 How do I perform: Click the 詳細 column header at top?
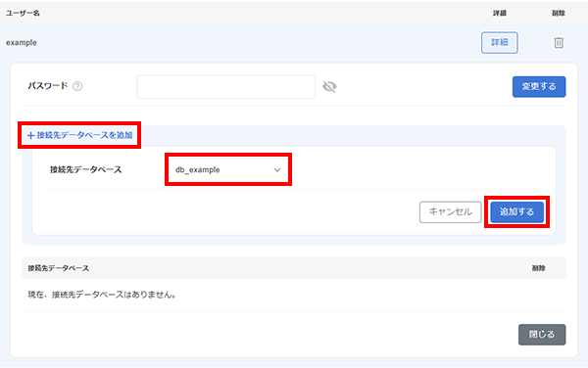pos(500,13)
